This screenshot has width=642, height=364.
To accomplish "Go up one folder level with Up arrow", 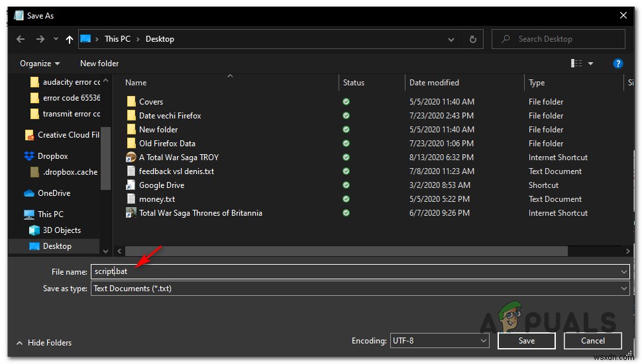I will click(69, 39).
